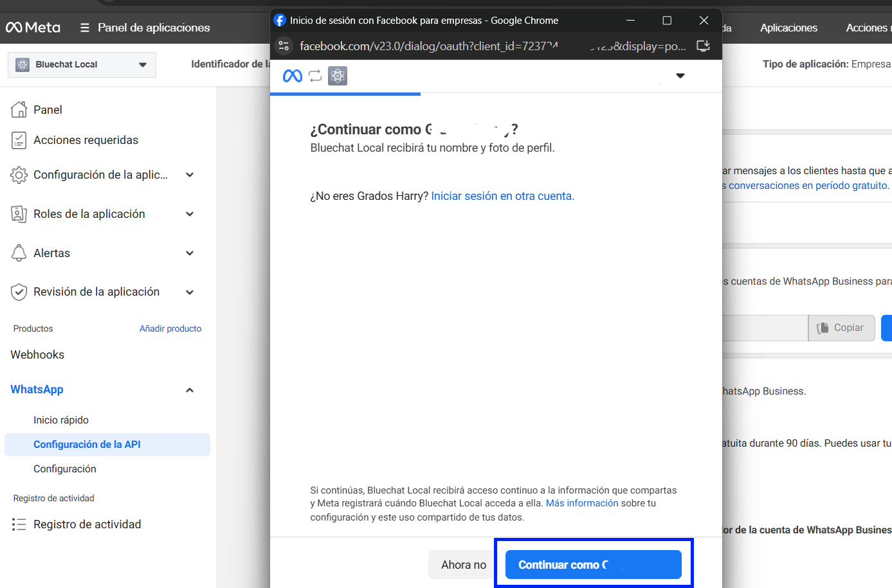Click the Bluechat Local app icon in dialog header
892x588 pixels.
click(x=338, y=76)
